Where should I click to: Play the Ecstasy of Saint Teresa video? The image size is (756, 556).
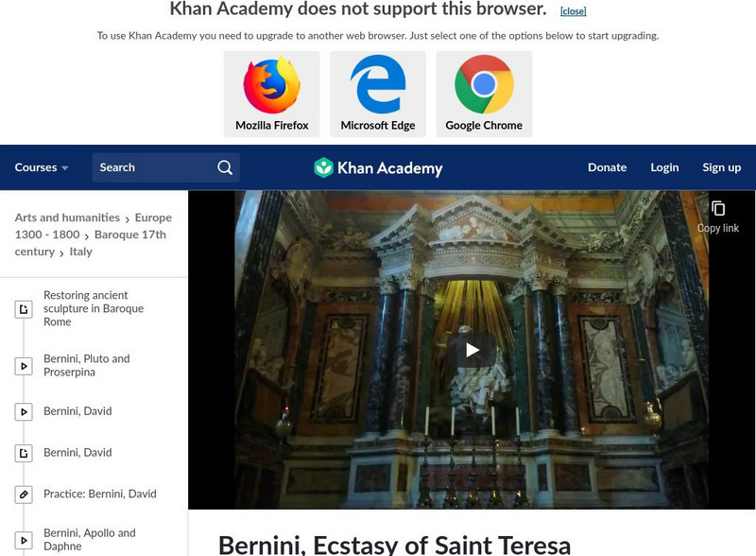point(472,348)
